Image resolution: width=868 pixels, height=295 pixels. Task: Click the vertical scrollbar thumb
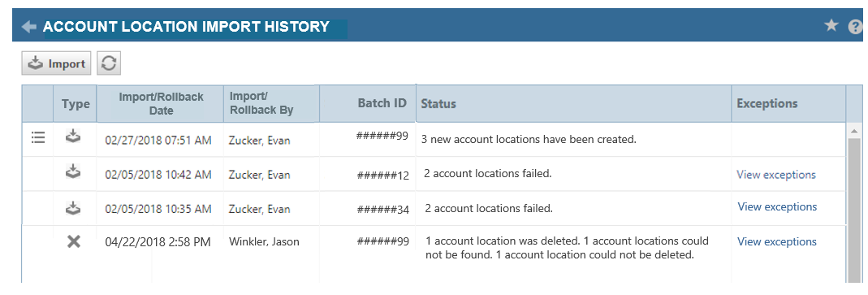pos(853,210)
